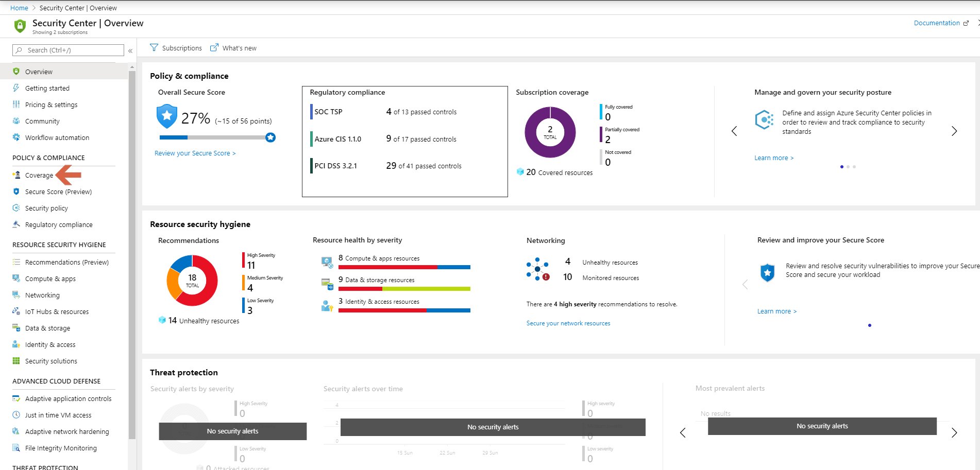This screenshot has width=980, height=470.
Task: Click the Identity & access resources health bar
Action: [404, 310]
